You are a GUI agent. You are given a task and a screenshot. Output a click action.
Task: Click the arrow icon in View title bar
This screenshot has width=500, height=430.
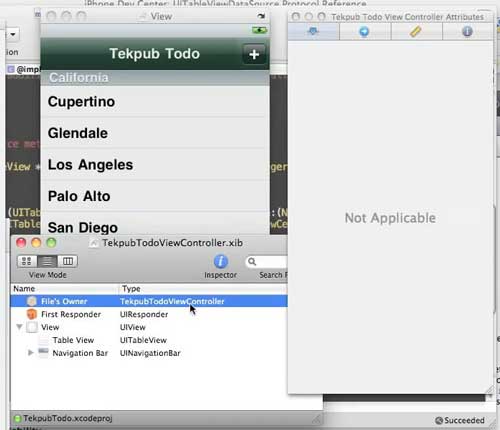coord(261,16)
